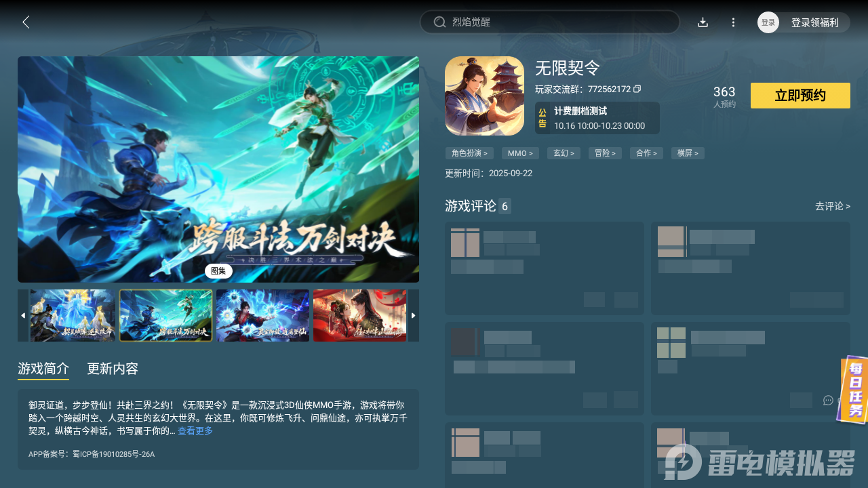Click the 363 人预约 reservation count

tap(724, 97)
